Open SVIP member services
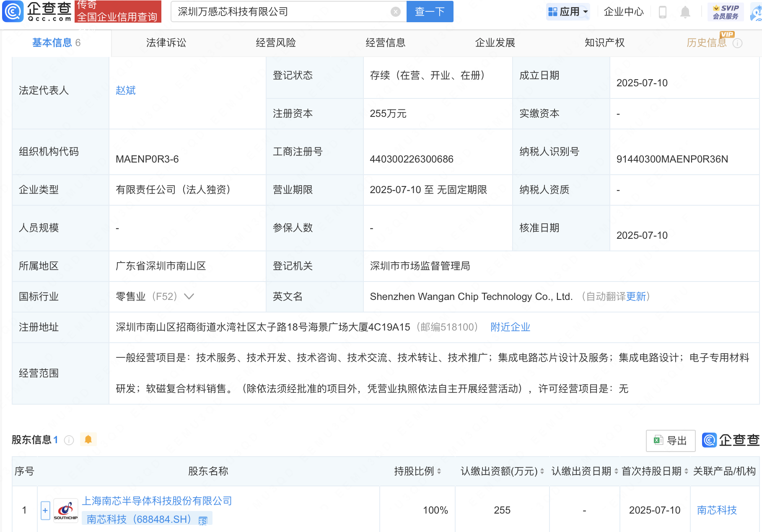Image resolution: width=762 pixels, height=532 pixels. coord(726,12)
